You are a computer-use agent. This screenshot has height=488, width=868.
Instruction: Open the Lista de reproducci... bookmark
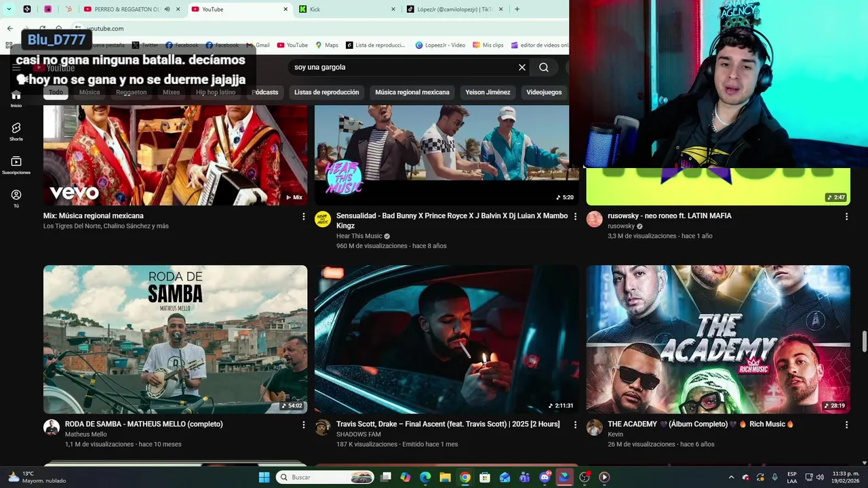pos(375,45)
